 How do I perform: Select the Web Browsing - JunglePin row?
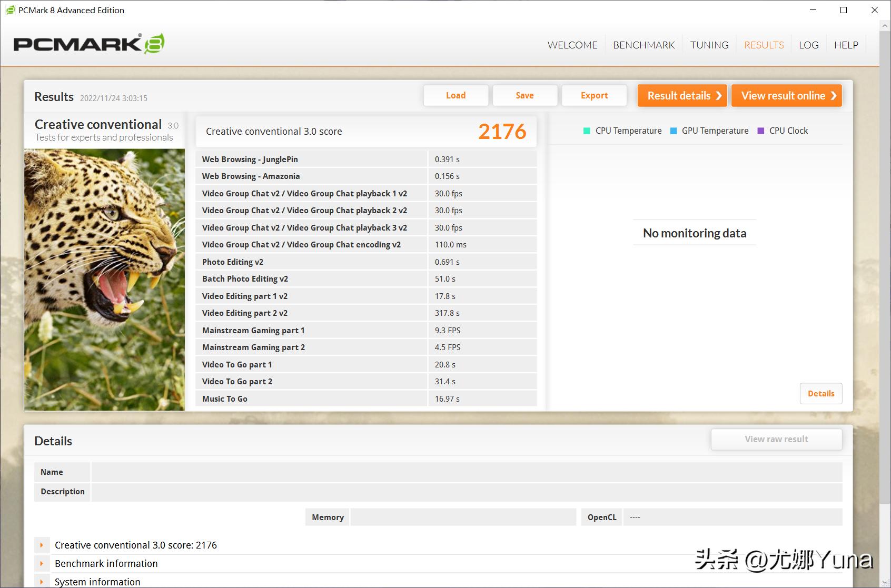[x=367, y=159]
